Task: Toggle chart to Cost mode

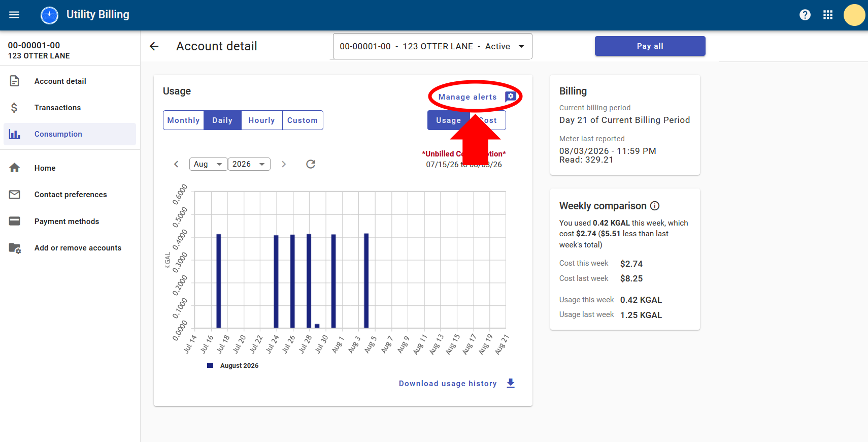Action: click(x=488, y=120)
